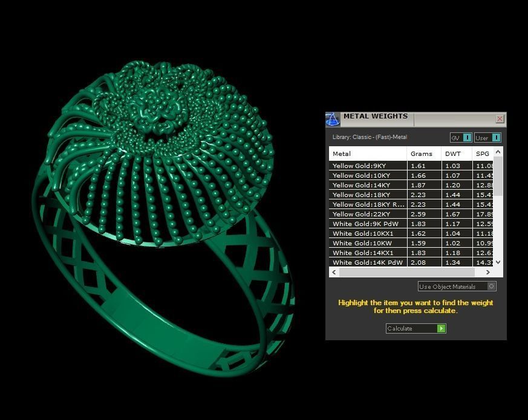This screenshot has height=420, width=528.
Task: Select the White Gold:14K PdW row
Action: [x=411, y=262]
